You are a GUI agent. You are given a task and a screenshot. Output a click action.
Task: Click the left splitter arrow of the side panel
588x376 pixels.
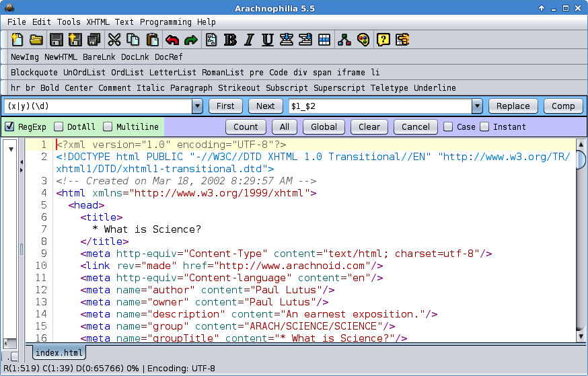pyautogui.click(x=22, y=162)
